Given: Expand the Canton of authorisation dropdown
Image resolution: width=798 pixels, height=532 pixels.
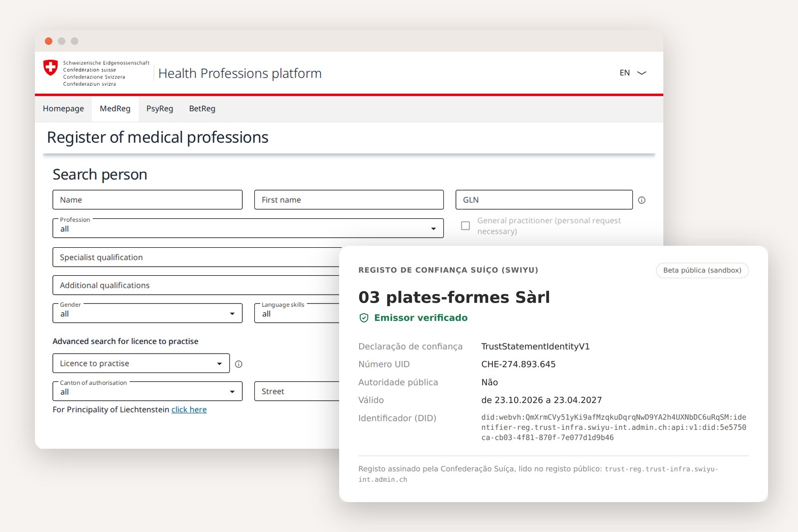Looking at the screenshot, I should (x=147, y=391).
